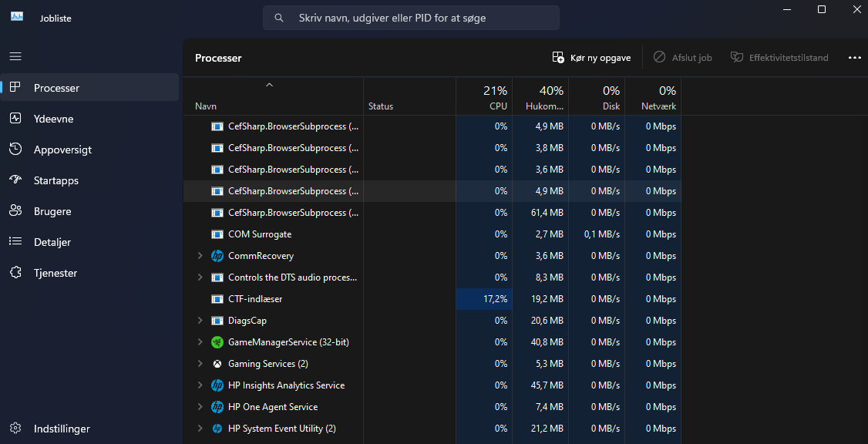The image size is (868, 444).
Task: Expand the CommRecovery process group
Action: pos(200,255)
